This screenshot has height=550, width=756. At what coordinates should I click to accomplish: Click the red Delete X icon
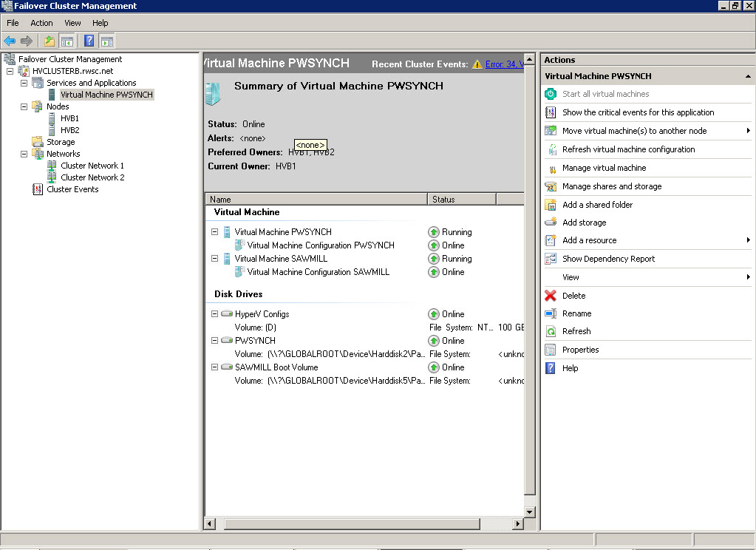(550, 296)
